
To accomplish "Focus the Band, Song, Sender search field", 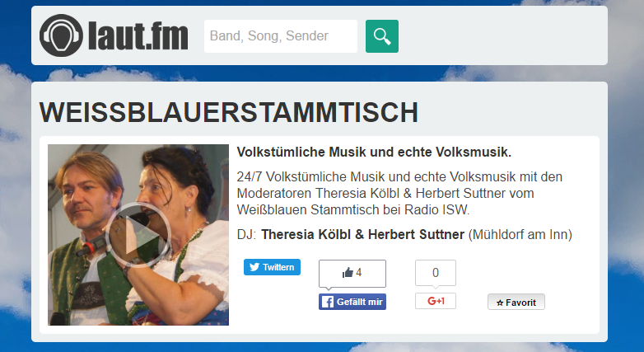I will click(x=281, y=36).
